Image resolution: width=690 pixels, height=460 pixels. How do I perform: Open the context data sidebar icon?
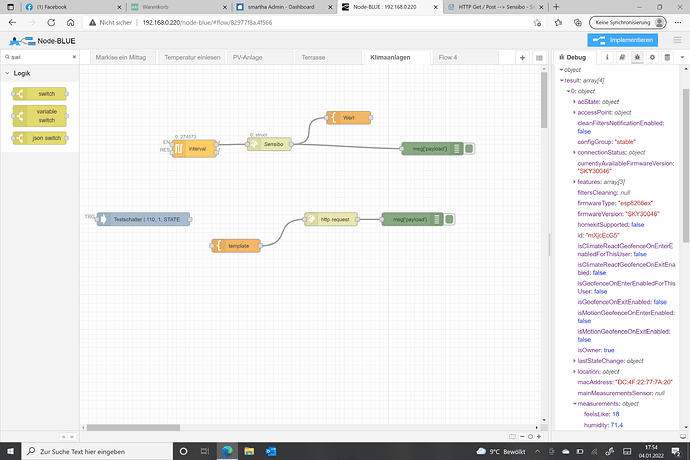pos(665,58)
